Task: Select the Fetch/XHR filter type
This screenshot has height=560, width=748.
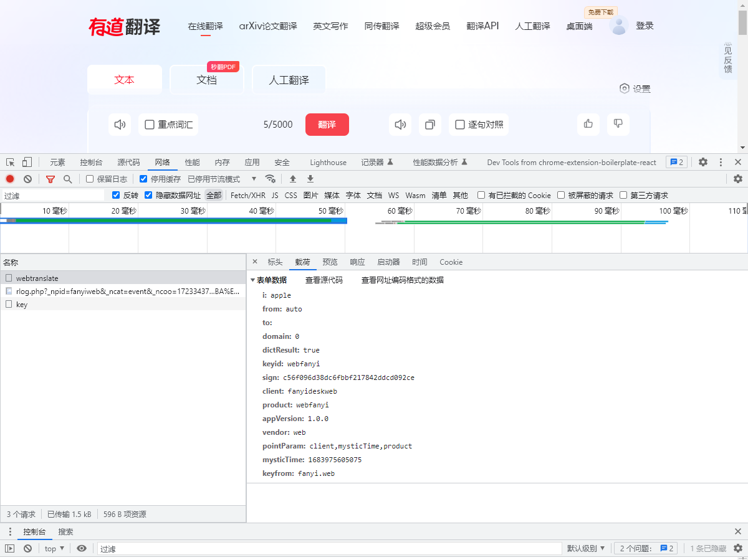Action: tap(248, 196)
